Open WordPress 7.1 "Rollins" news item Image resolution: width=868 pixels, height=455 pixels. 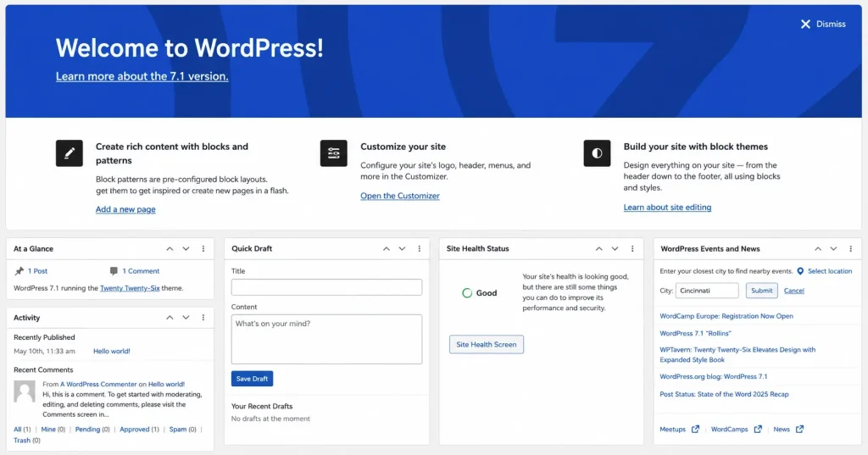coord(695,333)
